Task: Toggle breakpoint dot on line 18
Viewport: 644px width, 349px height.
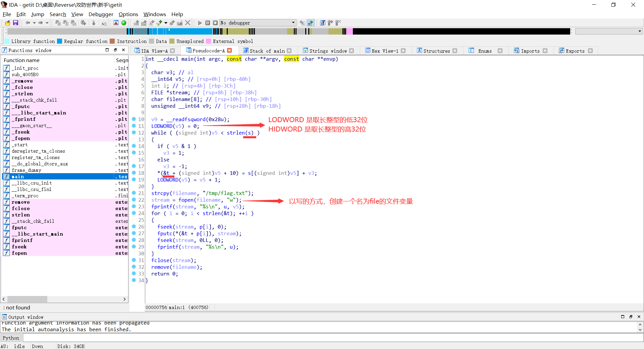Action: coord(134,173)
